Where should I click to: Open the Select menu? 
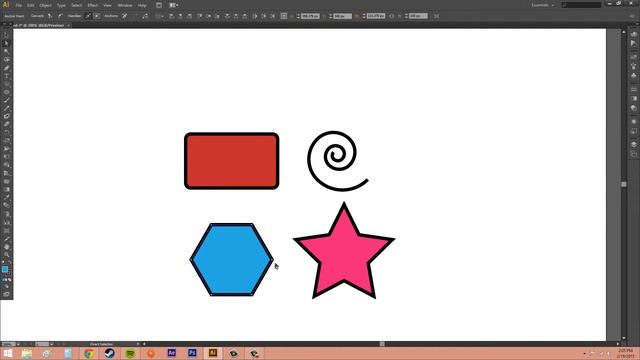(76, 5)
